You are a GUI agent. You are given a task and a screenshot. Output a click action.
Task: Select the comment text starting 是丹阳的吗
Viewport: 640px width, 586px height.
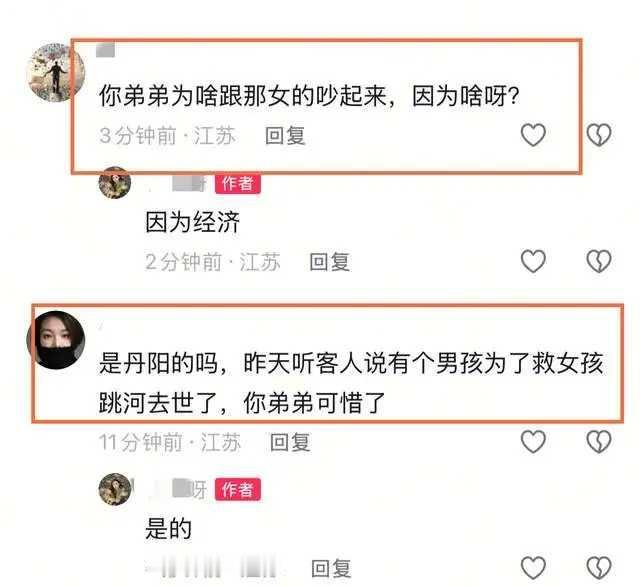tap(351, 383)
